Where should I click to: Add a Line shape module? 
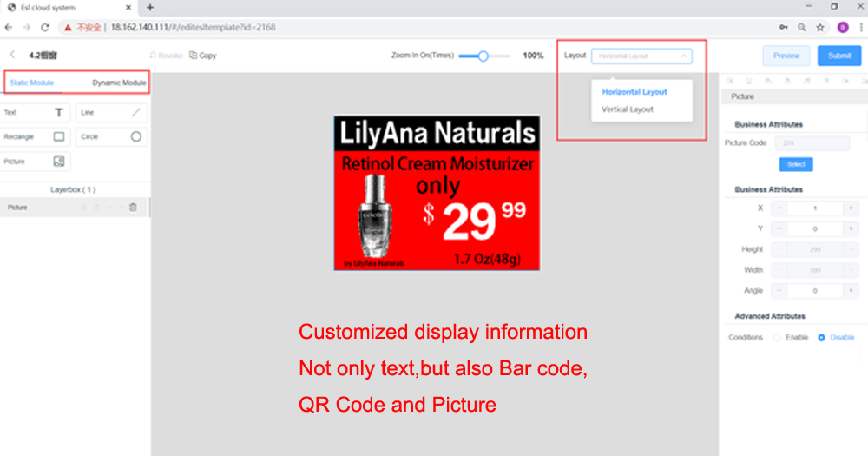[x=111, y=112]
